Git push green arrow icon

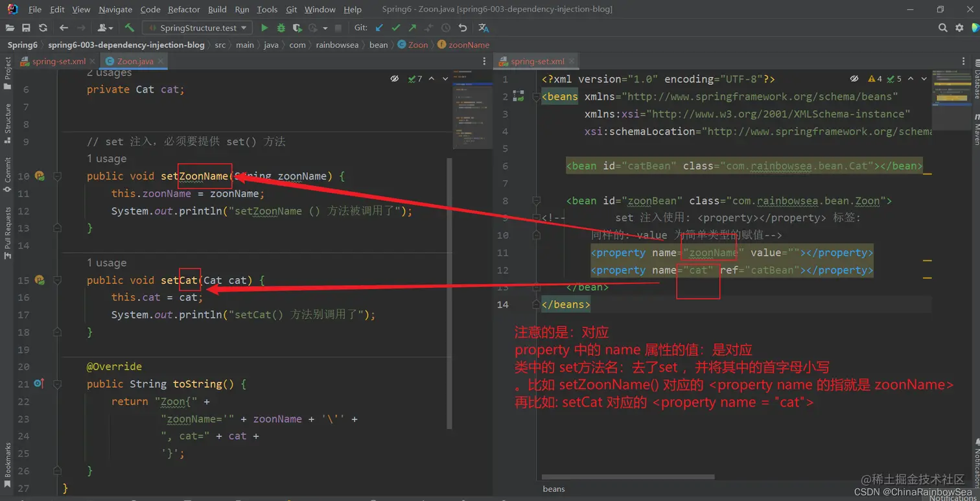(412, 28)
